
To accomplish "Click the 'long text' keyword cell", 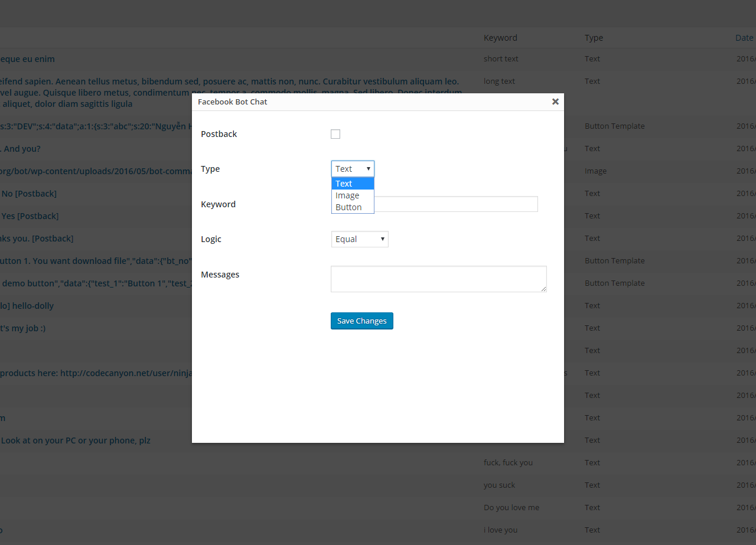I will [499, 81].
